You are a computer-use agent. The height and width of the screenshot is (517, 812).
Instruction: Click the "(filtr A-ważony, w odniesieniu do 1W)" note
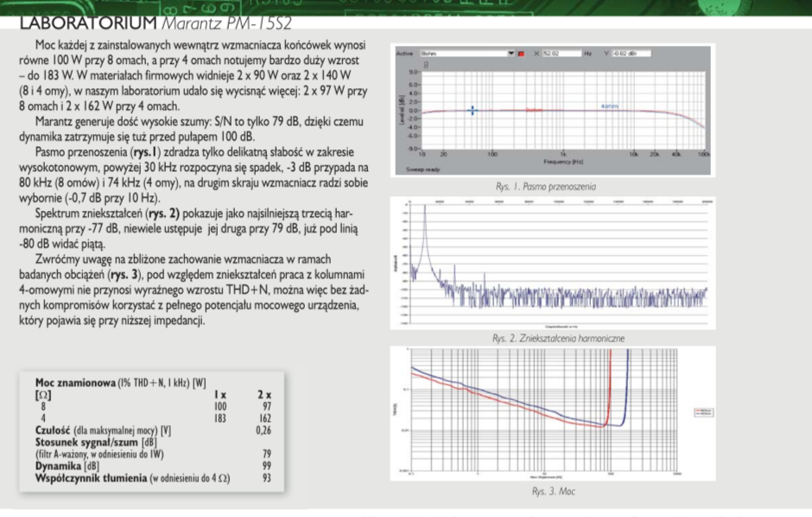pyautogui.click(x=99, y=454)
